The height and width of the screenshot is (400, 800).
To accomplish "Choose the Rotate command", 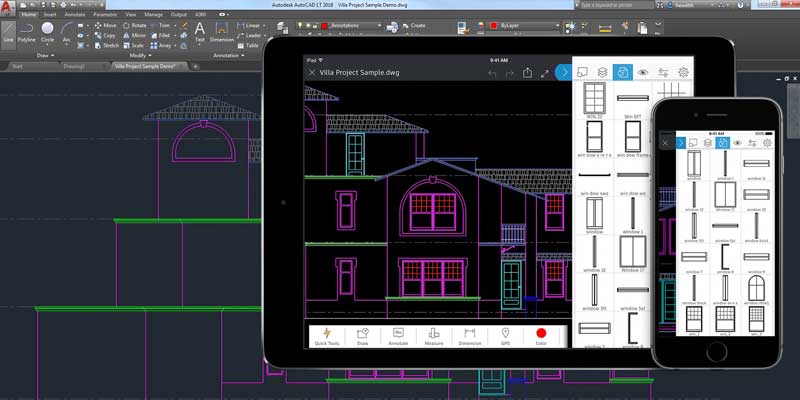I will click(x=135, y=25).
